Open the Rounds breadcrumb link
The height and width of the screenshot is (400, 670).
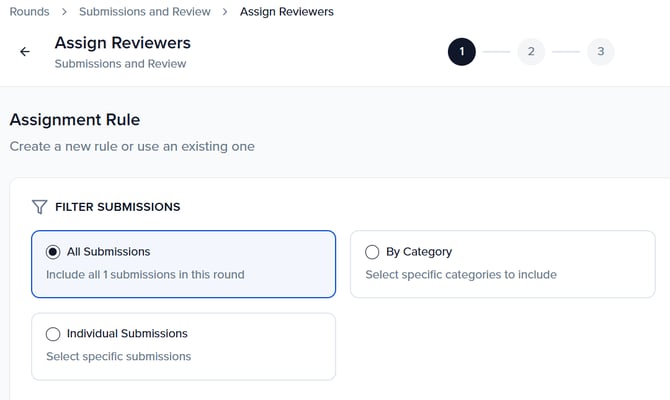pos(29,12)
